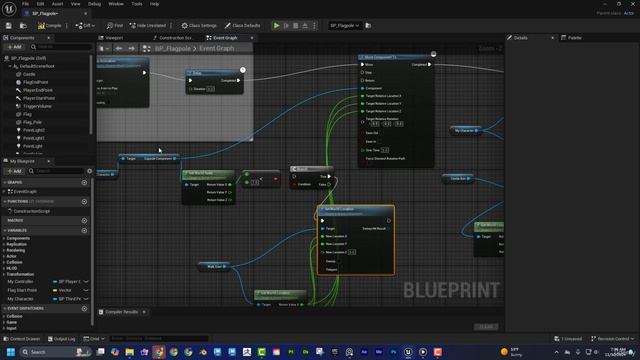Open the Debug menu
The width and height of the screenshot is (640, 360).
[94, 4]
